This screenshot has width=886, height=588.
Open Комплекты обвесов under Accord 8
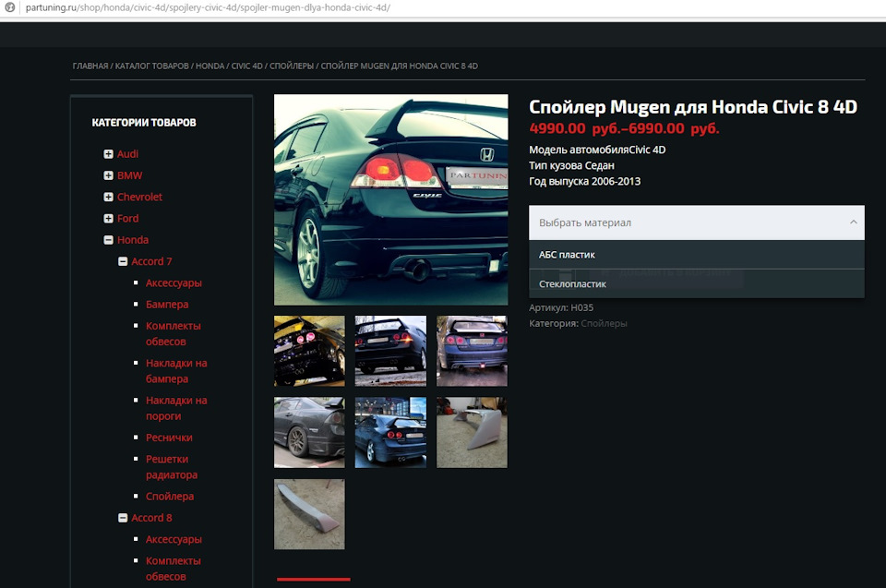pyautogui.click(x=173, y=569)
